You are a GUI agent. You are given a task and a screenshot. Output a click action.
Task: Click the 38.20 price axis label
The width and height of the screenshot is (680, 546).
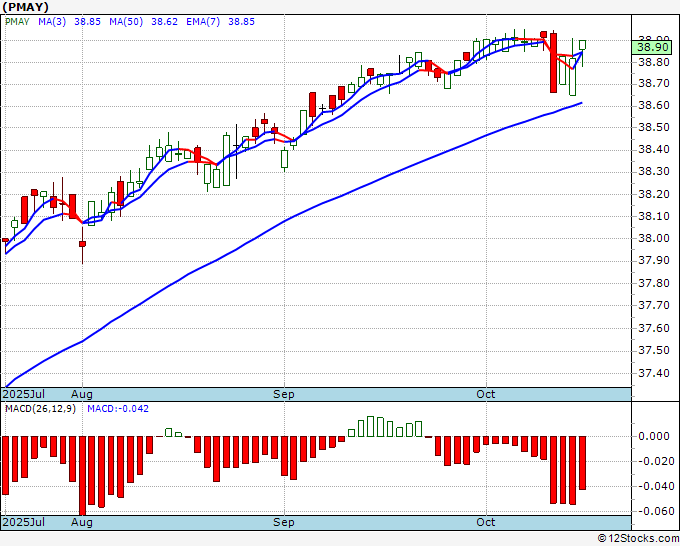pyautogui.click(x=654, y=194)
